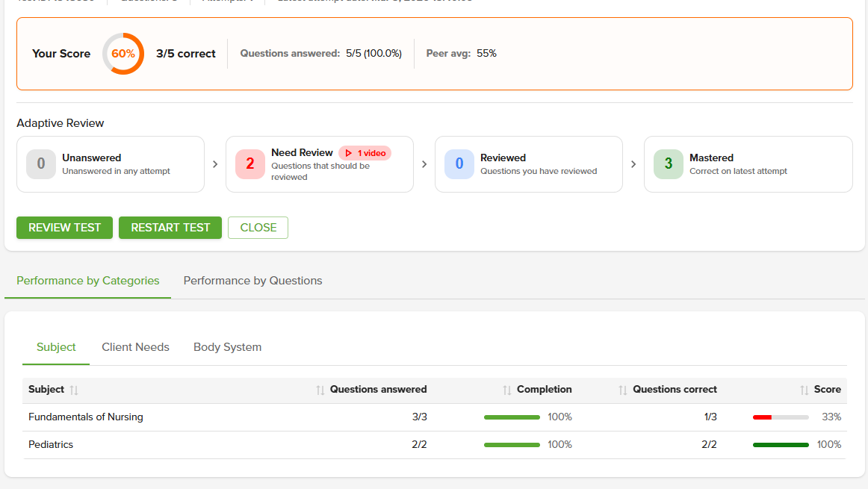Open the Client Needs tab
The width and height of the screenshot is (868, 489).
[x=135, y=346]
